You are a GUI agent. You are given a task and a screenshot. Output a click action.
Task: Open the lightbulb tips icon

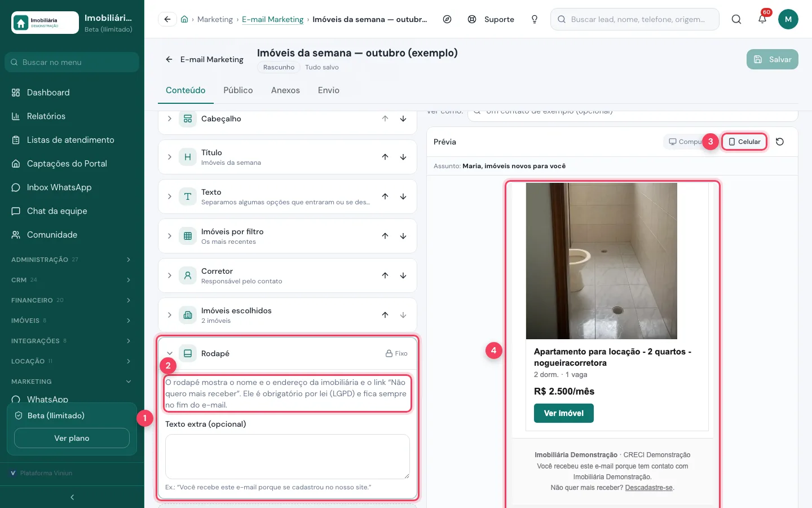[535, 19]
